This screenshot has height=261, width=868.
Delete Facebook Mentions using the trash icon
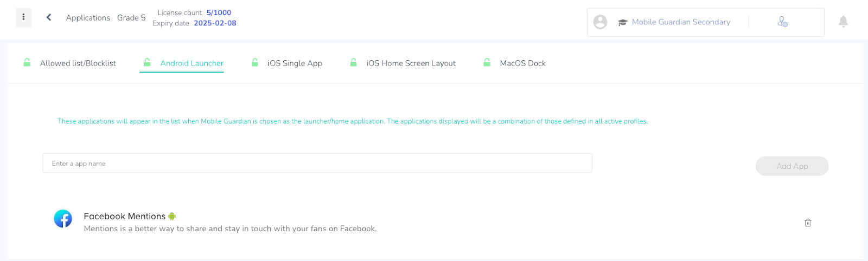(x=808, y=223)
